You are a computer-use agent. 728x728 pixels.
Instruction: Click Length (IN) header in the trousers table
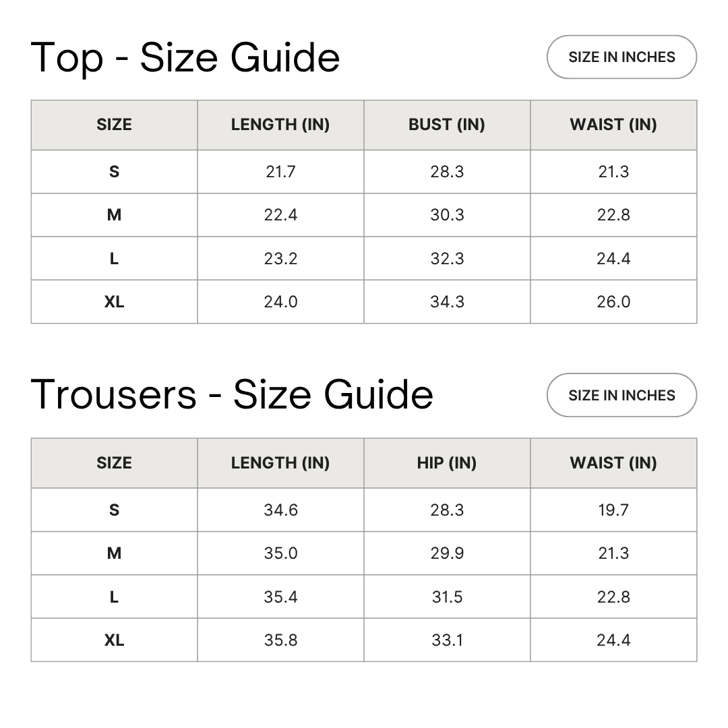click(x=280, y=463)
